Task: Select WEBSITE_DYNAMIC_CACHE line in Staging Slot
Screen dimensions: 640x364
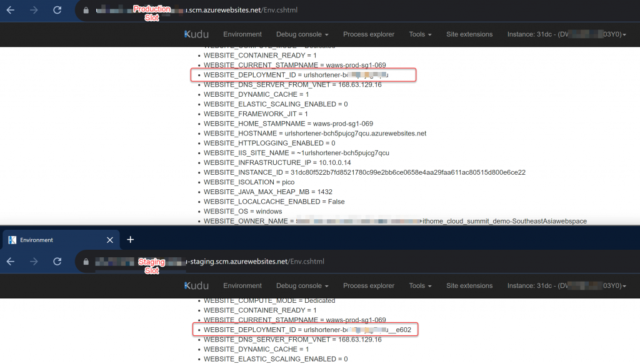Action: coord(256,349)
